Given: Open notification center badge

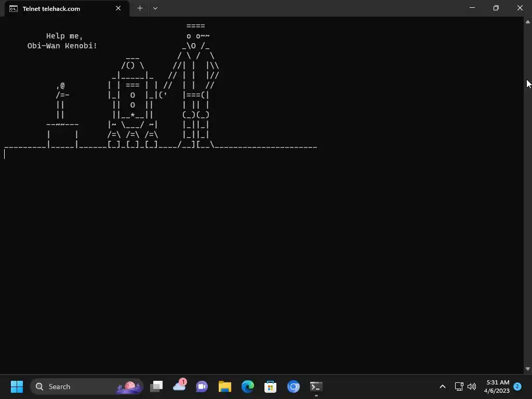Looking at the screenshot, I should [517, 387].
